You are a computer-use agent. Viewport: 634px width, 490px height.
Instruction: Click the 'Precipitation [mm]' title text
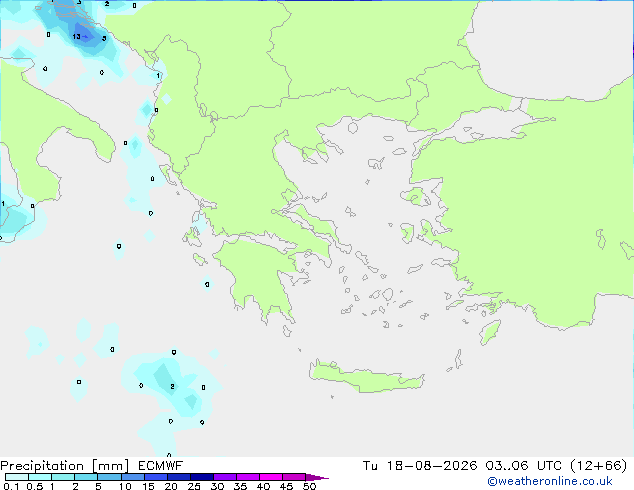click(x=64, y=466)
